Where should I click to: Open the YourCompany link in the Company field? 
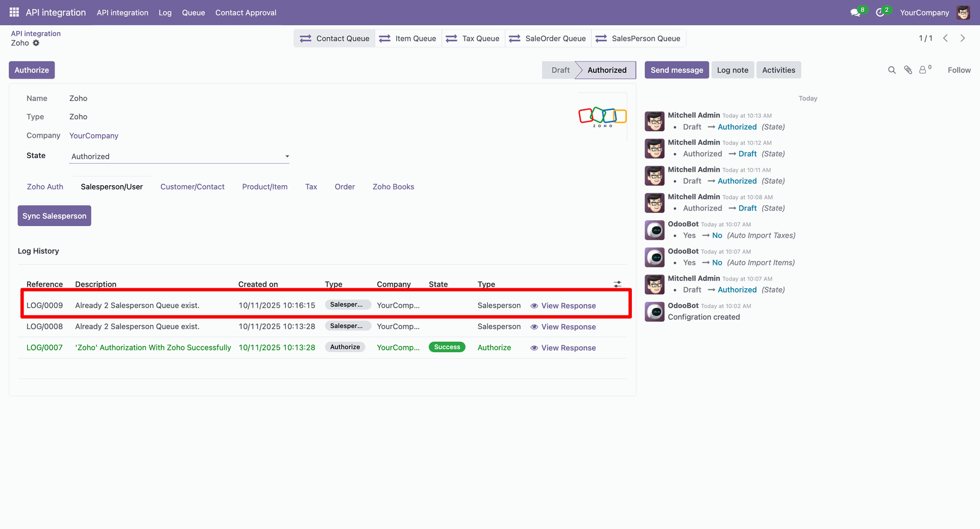94,136
